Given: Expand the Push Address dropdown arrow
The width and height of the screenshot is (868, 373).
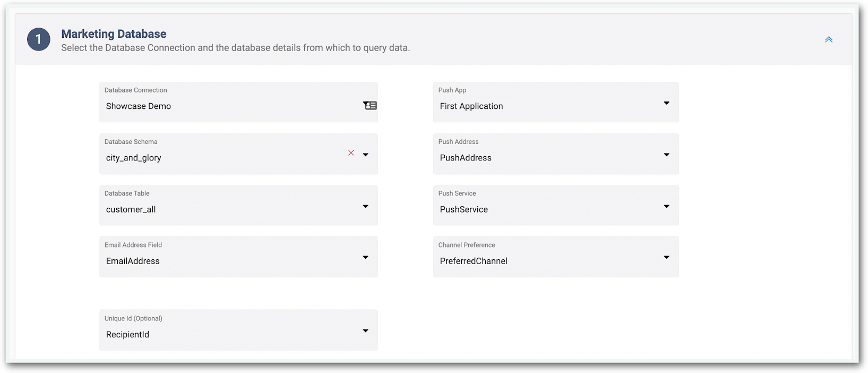Looking at the screenshot, I should pyautogui.click(x=667, y=155).
